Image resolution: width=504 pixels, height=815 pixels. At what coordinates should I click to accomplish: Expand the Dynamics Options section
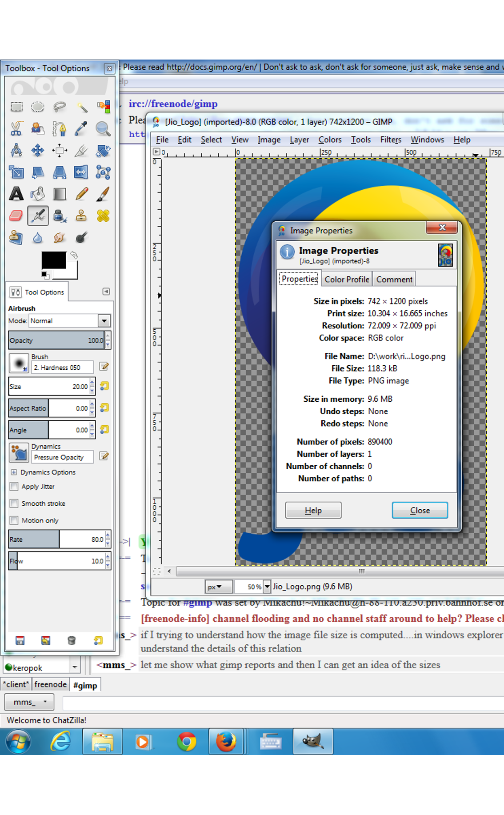[14, 472]
